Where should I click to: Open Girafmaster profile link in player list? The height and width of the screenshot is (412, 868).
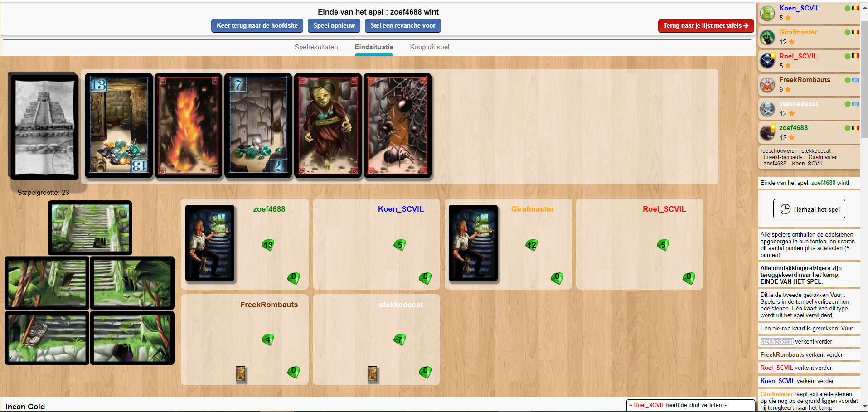(798, 32)
